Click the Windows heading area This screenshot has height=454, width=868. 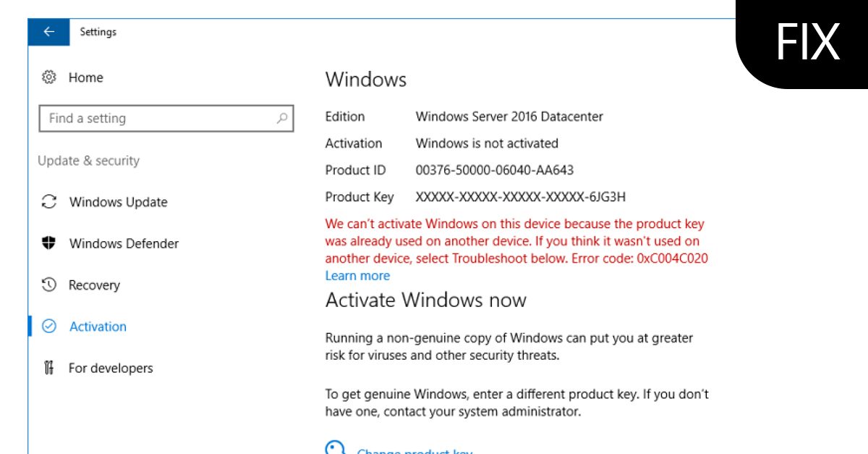pos(366,80)
